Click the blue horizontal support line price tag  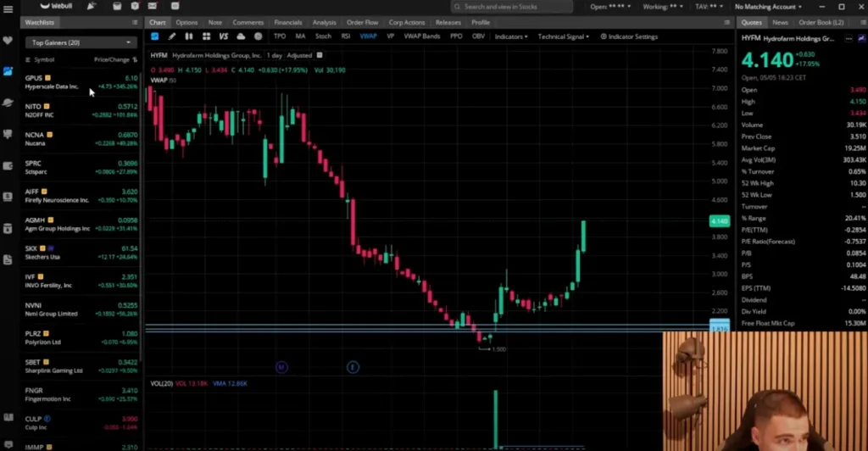tap(720, 327)
